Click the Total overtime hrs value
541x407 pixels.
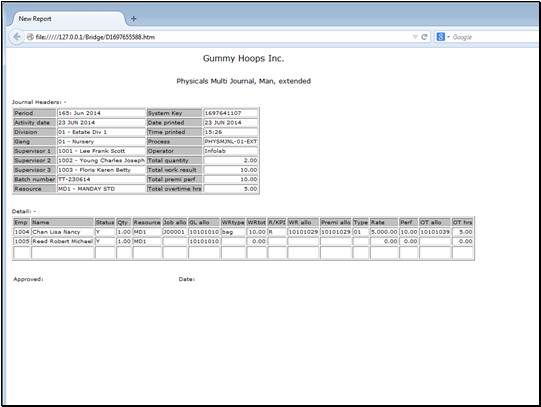pyautogui.click(x=230, y=189)
